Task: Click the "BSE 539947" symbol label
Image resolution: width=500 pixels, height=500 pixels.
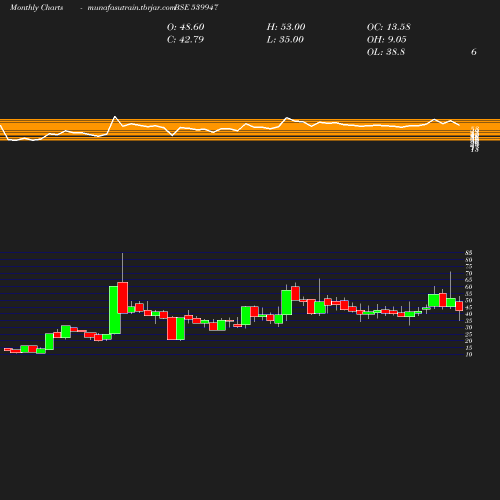Action: [x=196, y=7]
